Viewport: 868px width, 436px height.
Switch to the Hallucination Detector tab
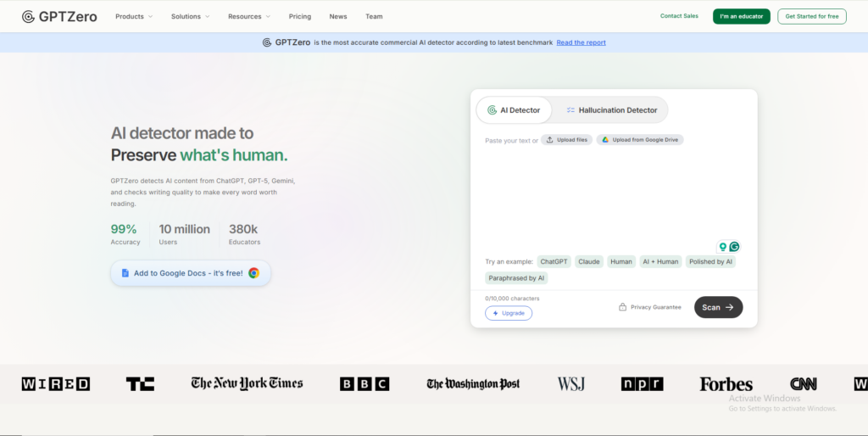pyautogui.click(x=612, y=110)
